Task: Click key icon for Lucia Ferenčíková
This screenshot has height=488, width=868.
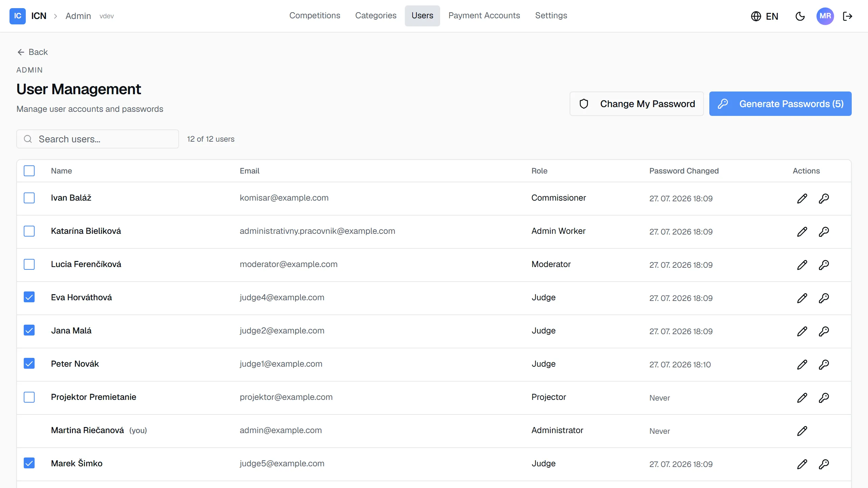Action: (x=824, y=265)
